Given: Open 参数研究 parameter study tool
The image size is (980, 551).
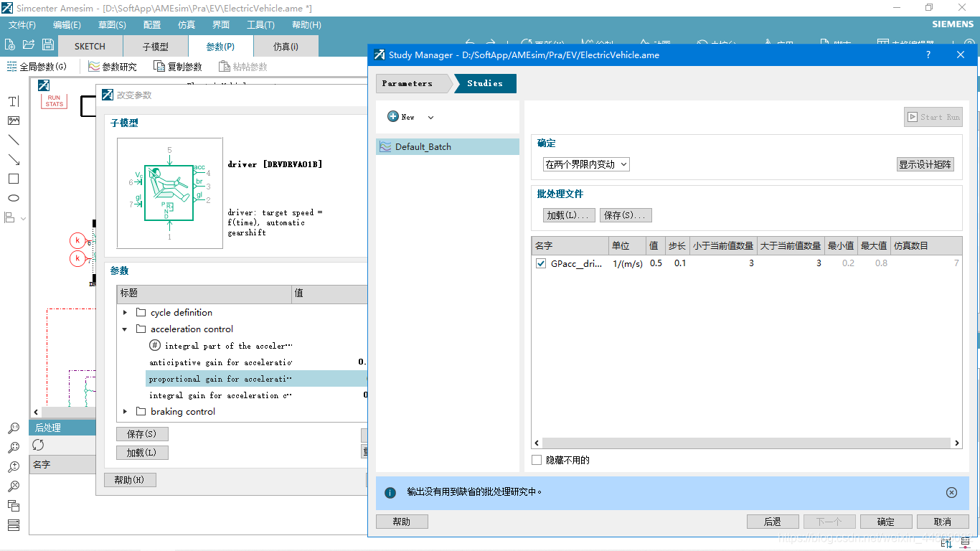Looking at the screenshot, I should tap(112, 67).
